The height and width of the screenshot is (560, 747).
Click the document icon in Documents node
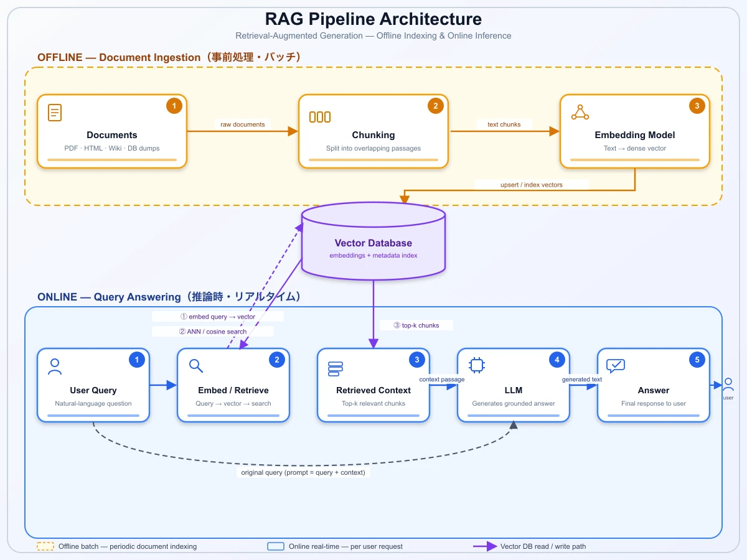(x=55, y=113)
